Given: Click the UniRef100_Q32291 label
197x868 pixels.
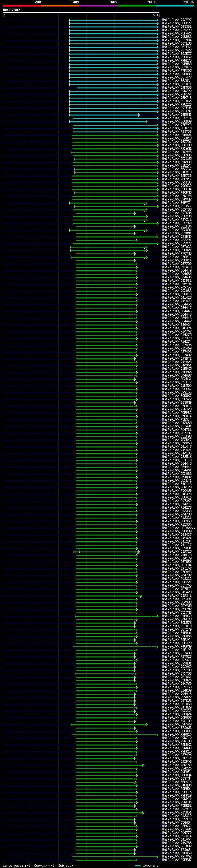Looking at the screenshot, I should coord(176,240).
